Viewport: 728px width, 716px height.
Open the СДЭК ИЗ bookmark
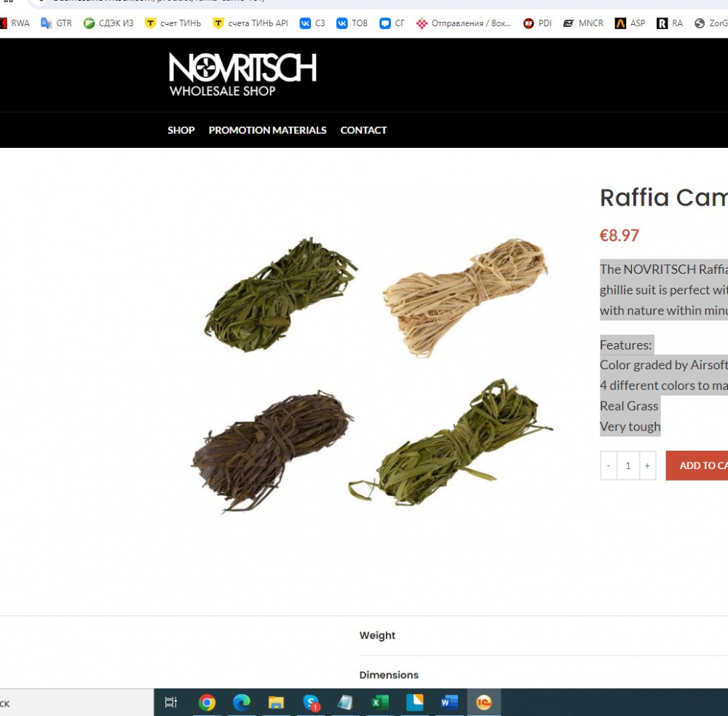(x=109, y=23)
